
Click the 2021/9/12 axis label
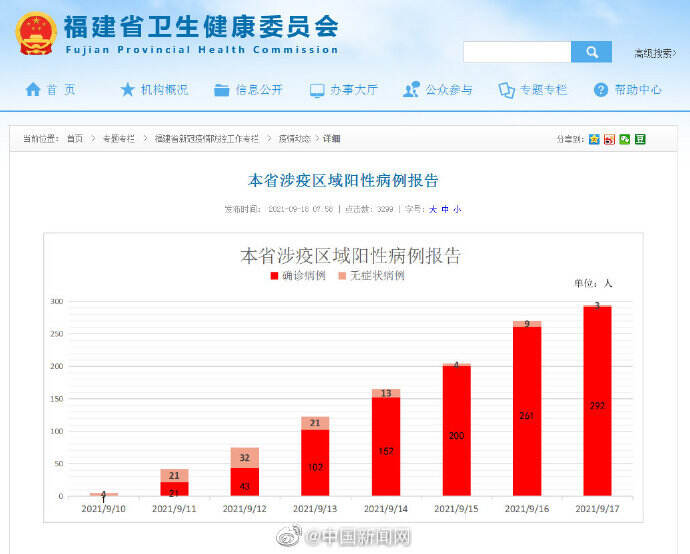(x=245, y=509)
